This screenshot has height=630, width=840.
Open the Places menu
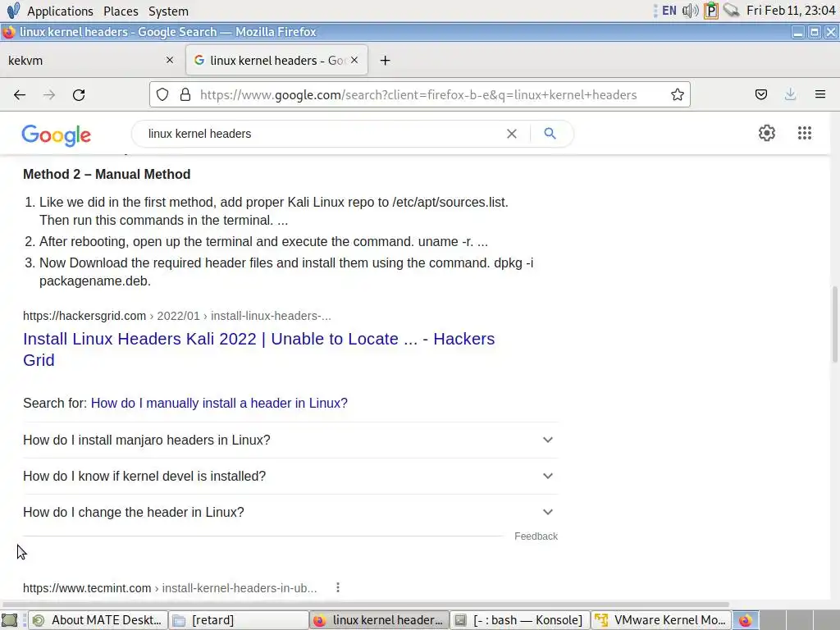(121, 11)
